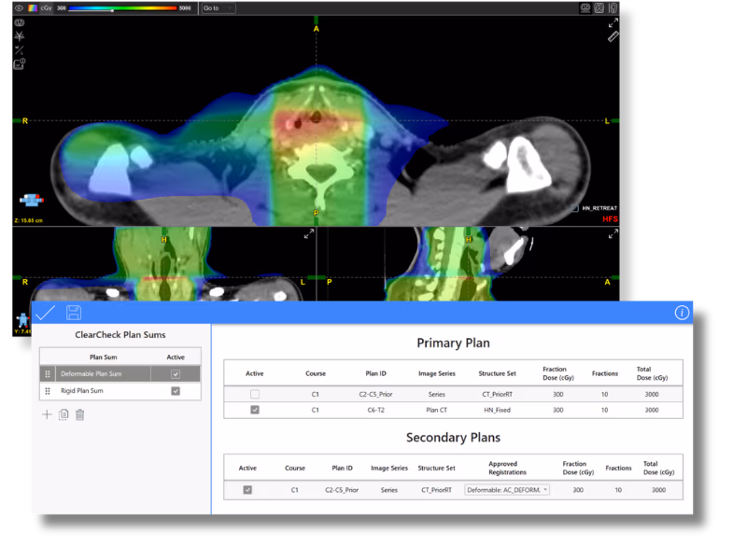Image resolution: width=747 pixels, height=560 pixels.
Task: Click the top icon in the left viewer toolbar
Action: pos(20,22)
